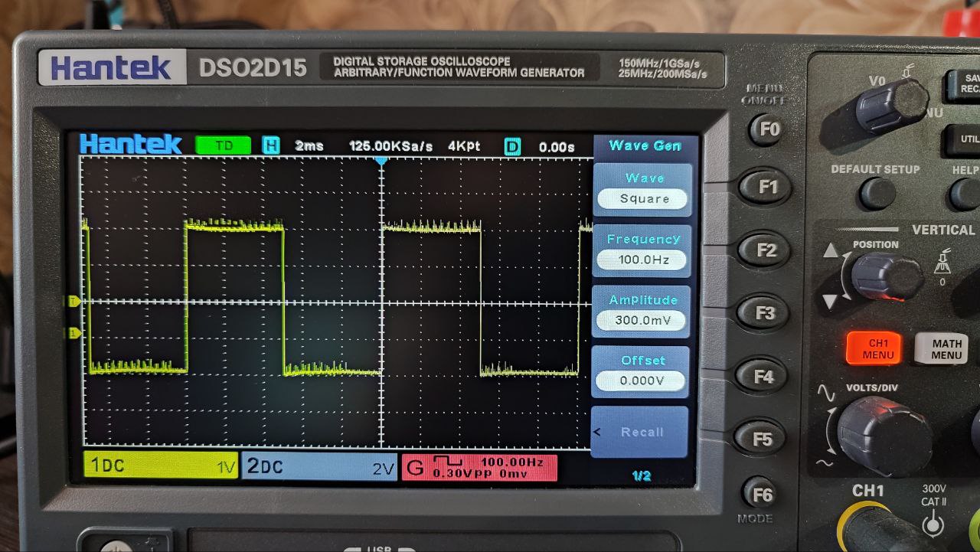Select the Amplitude 300.0mV menu entry
Viewport: 980px width, 552px height.
coord(642,312)
